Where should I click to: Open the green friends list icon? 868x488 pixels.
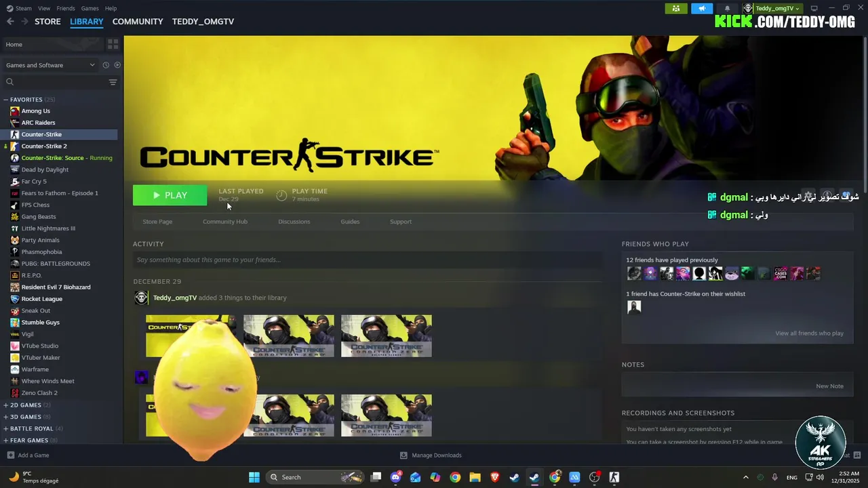[675, 8]
